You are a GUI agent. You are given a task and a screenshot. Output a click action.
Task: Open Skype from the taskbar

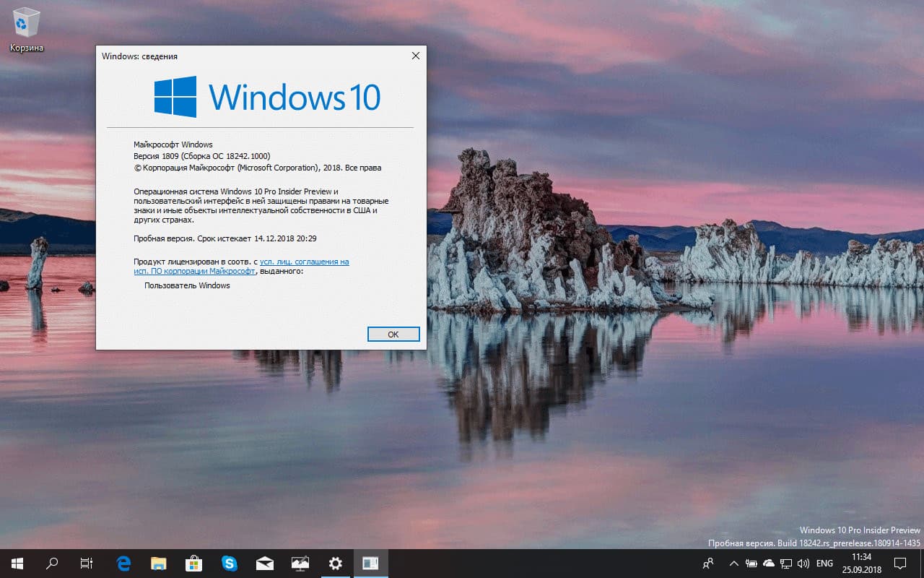point(230,563)
